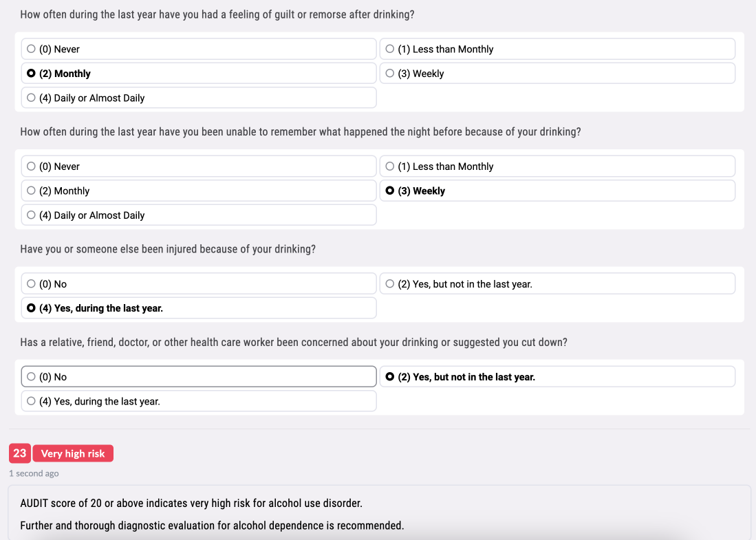756x540 pixels.
Task: Click the red score badge showing 23
Action: tap(19, 453)
